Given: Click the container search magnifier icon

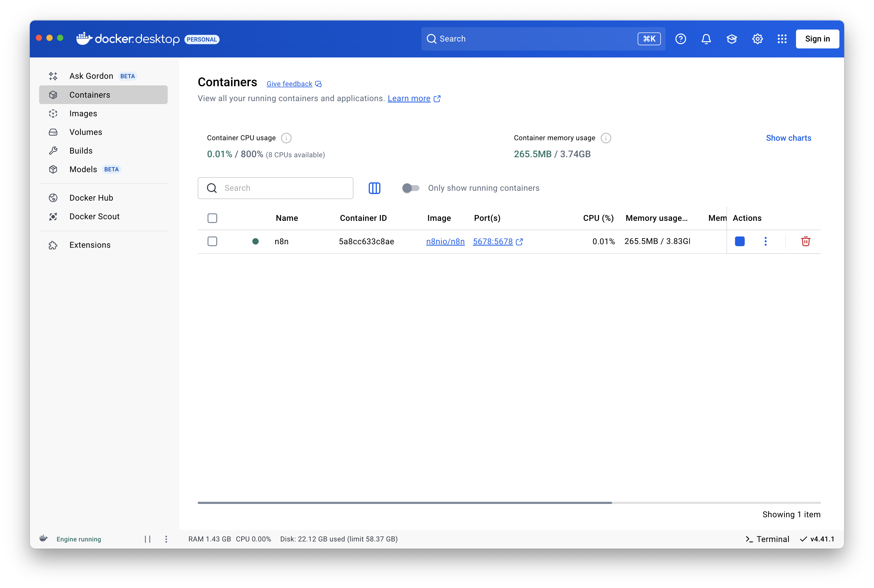Looking at the screenshot, I should (212, 188).
